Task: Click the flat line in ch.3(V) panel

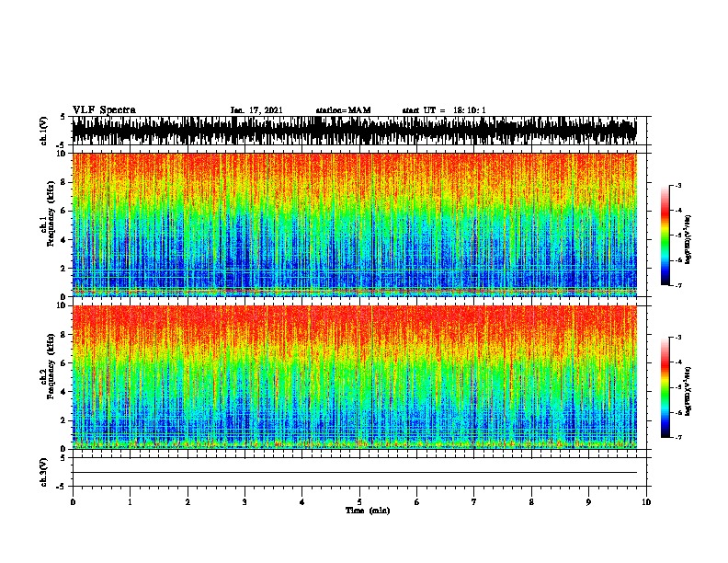Action: [x=355, y=473]
